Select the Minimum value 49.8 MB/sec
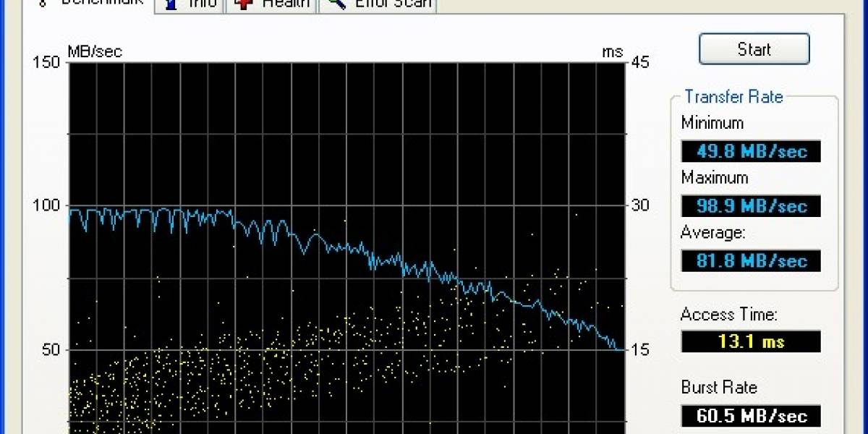Screen dimensions: 868x434 tap(751, 151)
